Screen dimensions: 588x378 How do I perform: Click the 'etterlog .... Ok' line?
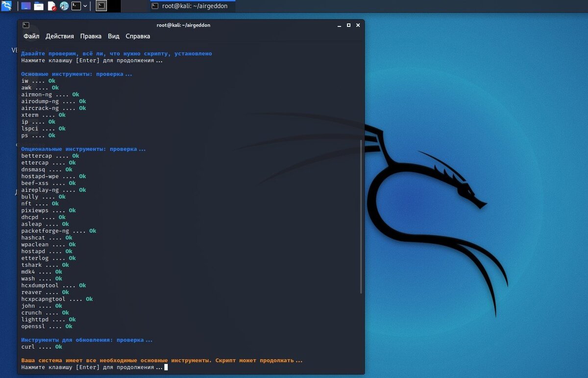pos(49,258)
